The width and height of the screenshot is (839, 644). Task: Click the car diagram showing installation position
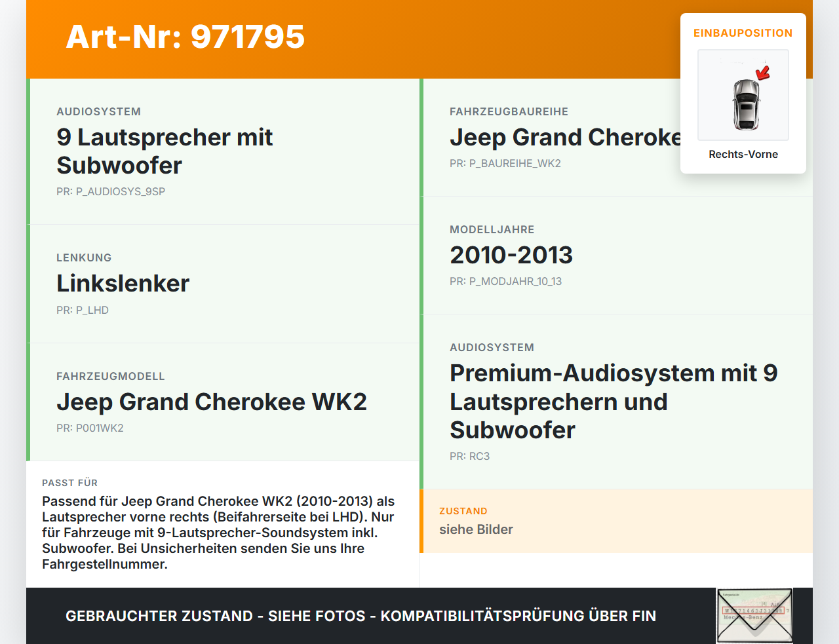coord(743,95)
